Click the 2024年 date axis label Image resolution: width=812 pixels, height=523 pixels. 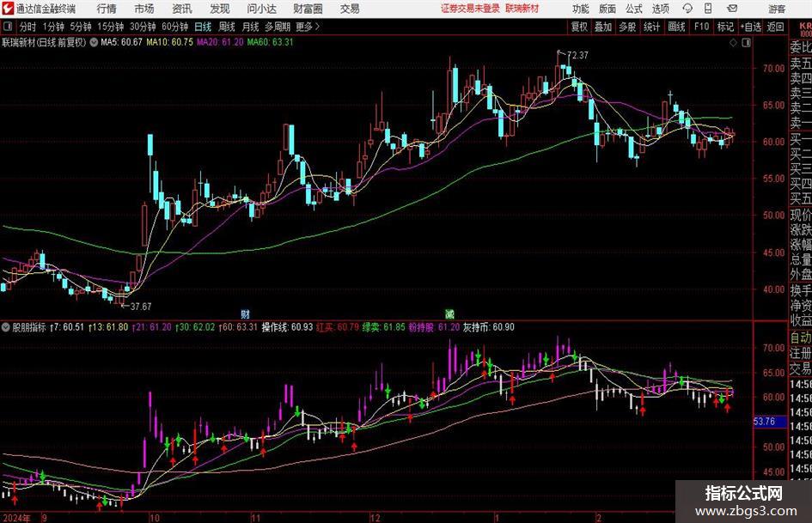coord(16,517)
